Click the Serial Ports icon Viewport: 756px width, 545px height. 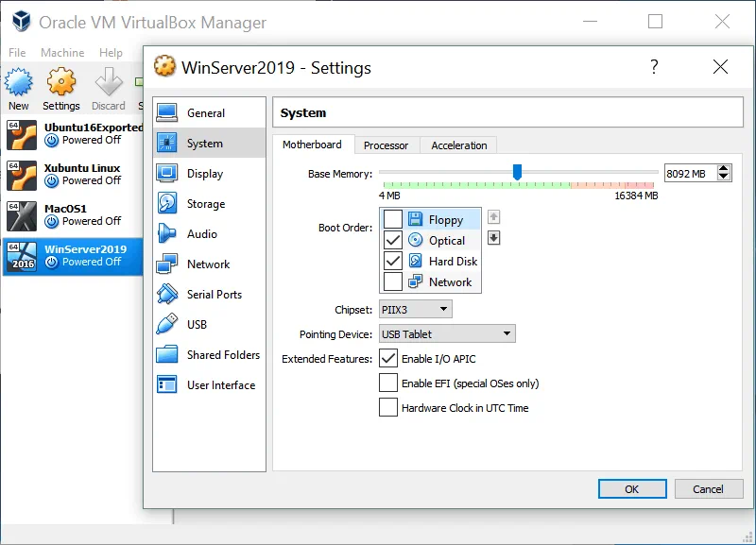pos(167,294)
